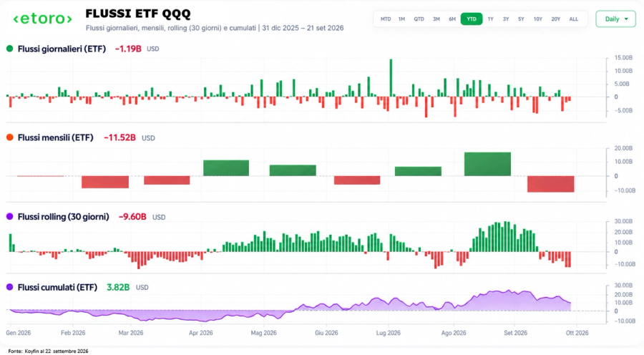Click the Fonte: Koyfin source note
Viewport: 644px width, 355px height.
(x=48, y=351)
